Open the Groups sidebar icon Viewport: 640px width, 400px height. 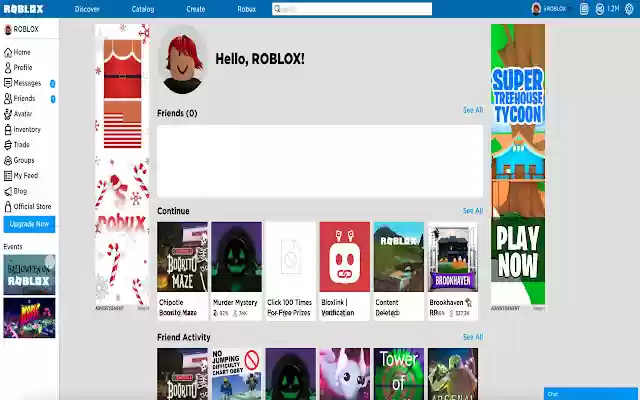(x=8, y=160)
